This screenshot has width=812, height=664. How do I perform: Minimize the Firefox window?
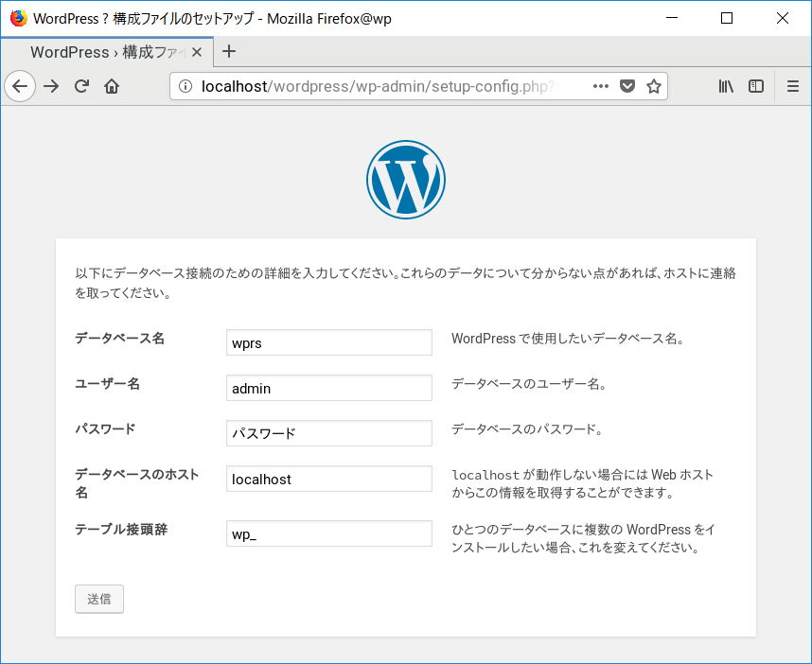672,18
